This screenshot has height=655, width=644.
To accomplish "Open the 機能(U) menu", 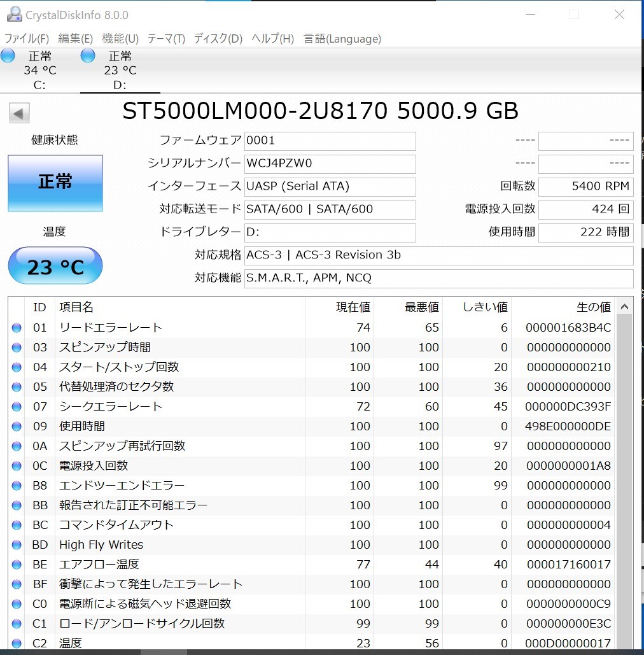I will coord(120,39).
